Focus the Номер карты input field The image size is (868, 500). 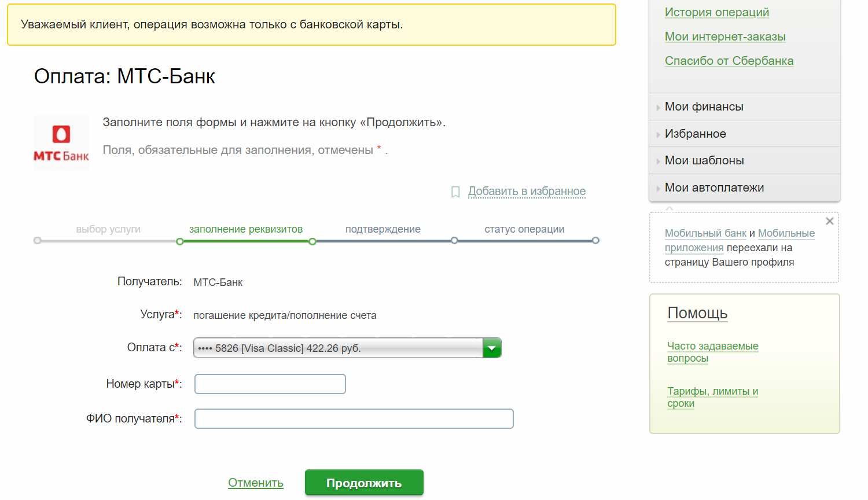[270, 384]
